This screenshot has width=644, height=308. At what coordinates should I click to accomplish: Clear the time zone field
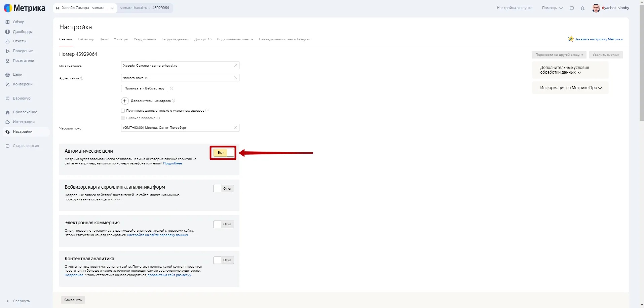236,128
